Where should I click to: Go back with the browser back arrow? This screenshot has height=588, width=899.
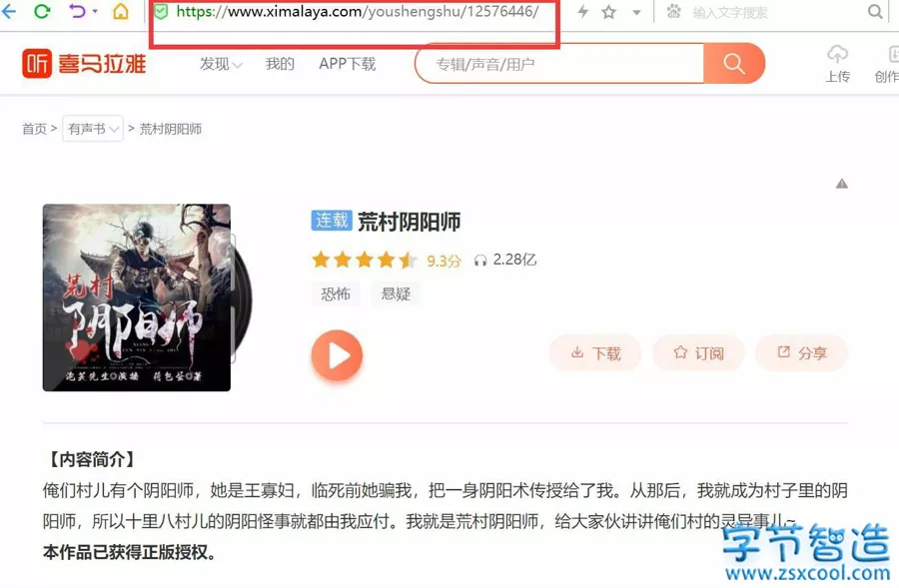[x=9, y=11]
